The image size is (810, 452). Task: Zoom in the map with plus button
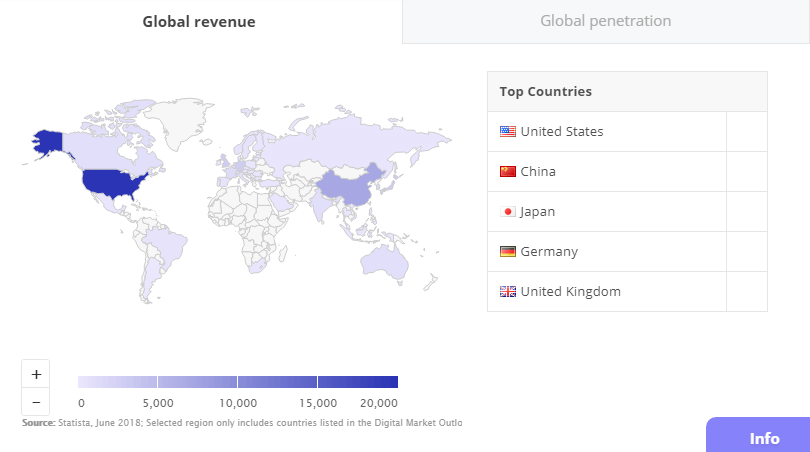(x=36, y=374)
